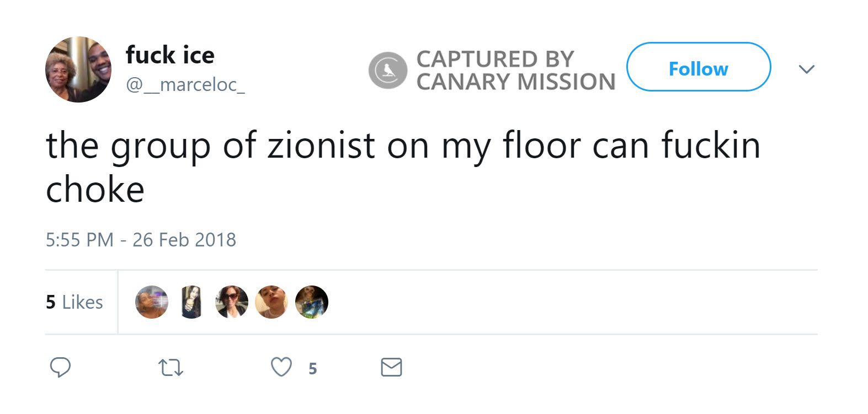Click the fourth liker's avatar
Screen dimensions: 868x414
pos(271,302)
